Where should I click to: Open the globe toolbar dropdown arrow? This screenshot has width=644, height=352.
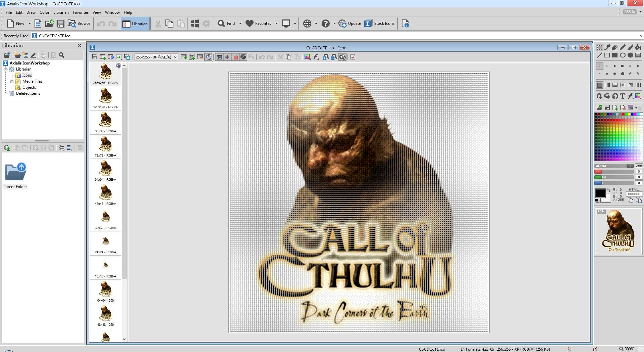(316, 24)
